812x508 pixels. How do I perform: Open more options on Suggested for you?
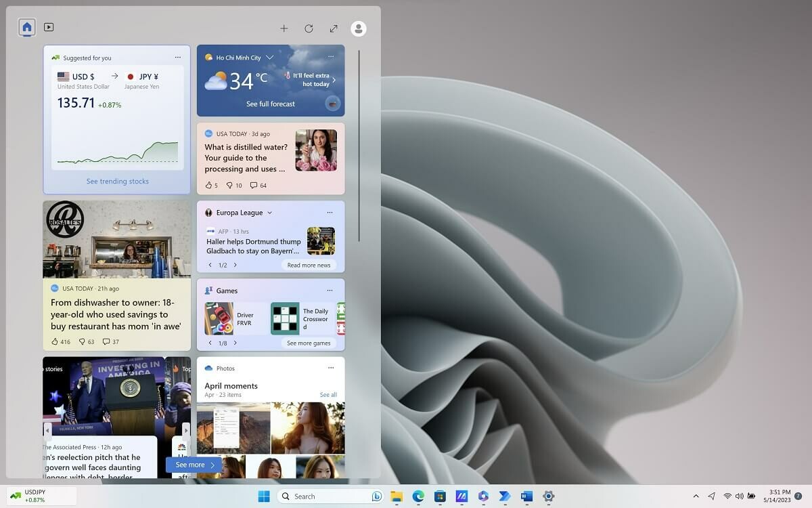pyautogui.click(x=178, y=57)
